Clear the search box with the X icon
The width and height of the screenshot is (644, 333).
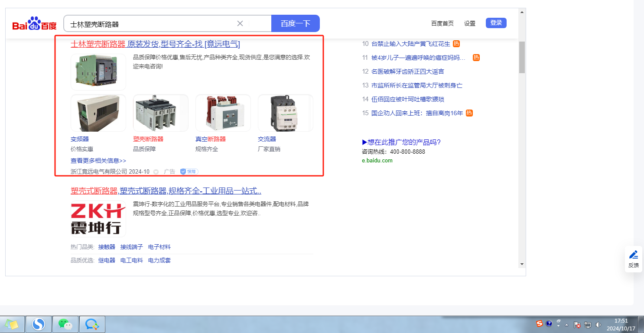pos(240,23)
